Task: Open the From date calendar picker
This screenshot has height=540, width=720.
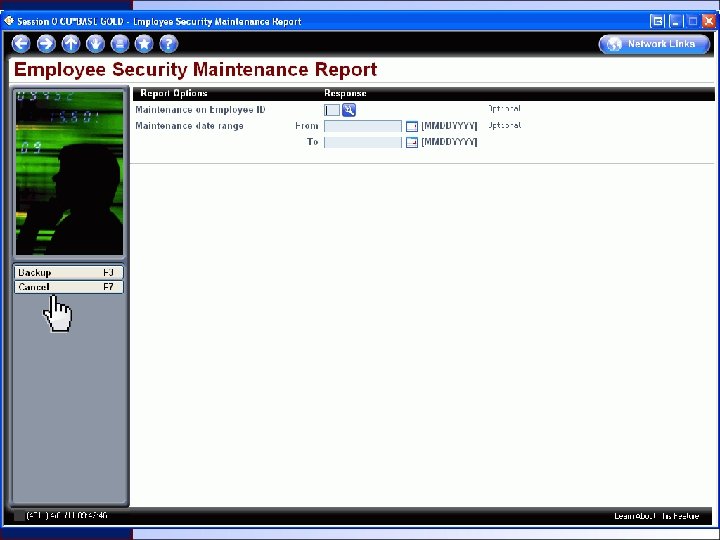Action: (412, 126)
